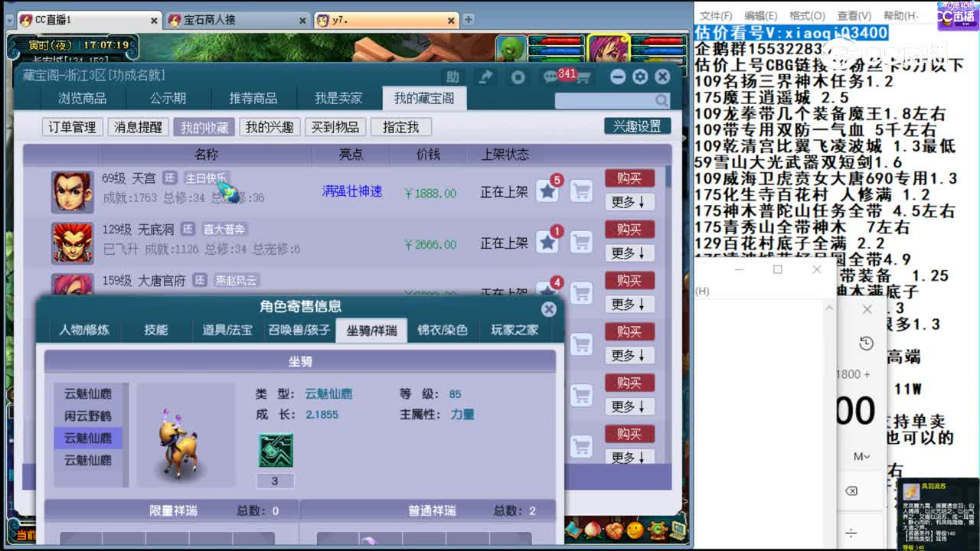Close the 角色寄售信息 popup
This screenshot has width=980, height=551.
(x=548, y=308)
